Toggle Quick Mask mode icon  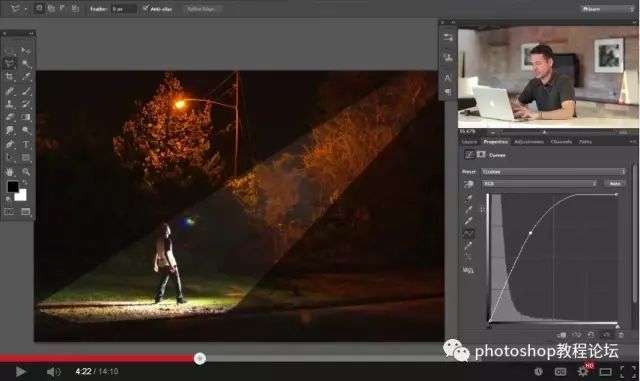point(9,212)
